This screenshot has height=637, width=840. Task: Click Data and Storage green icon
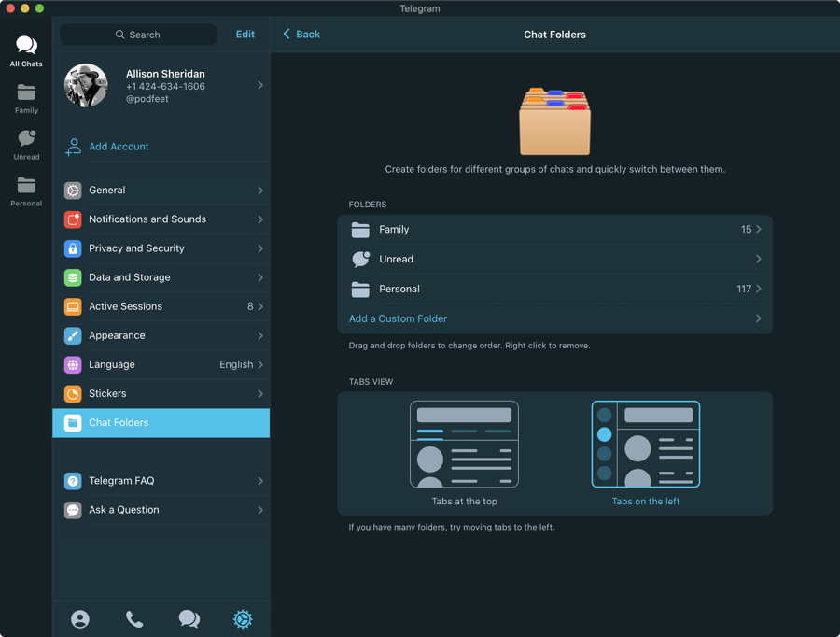point(73,277)
